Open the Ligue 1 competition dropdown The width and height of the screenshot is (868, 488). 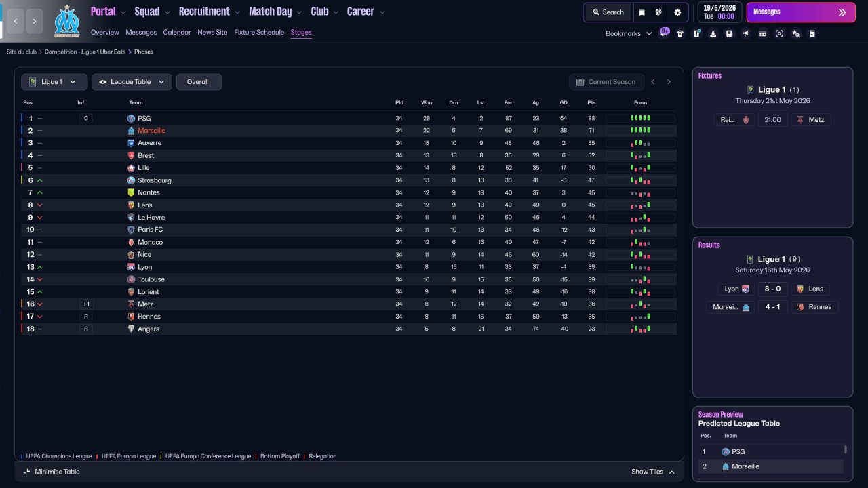(54, 82)
